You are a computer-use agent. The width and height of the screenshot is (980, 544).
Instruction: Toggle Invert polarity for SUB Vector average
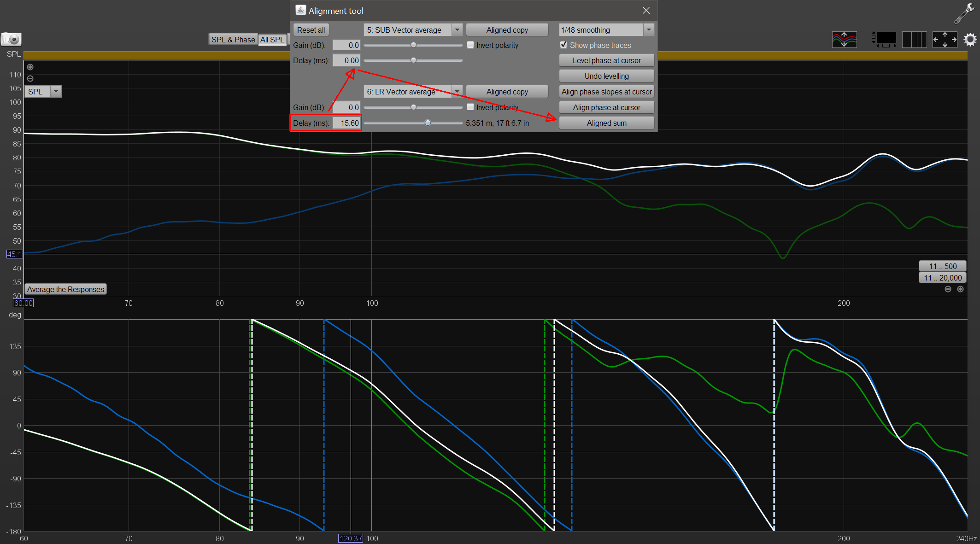[470, 45]
